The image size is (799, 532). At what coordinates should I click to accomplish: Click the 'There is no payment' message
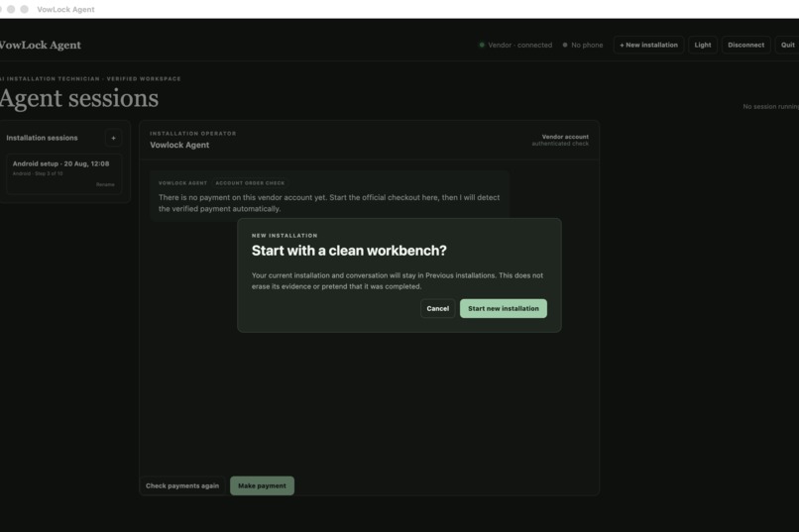[x=329, y=203]
